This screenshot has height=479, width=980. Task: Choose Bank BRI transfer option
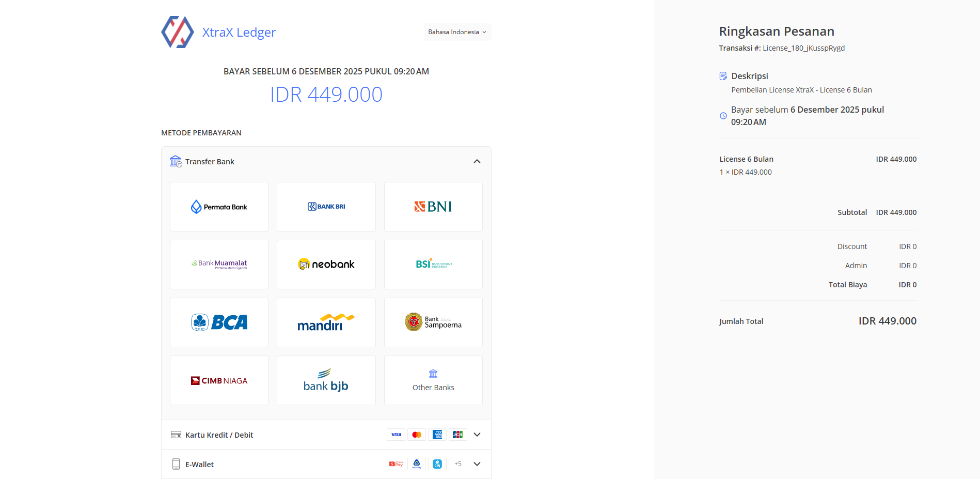(x=326, y=207)
